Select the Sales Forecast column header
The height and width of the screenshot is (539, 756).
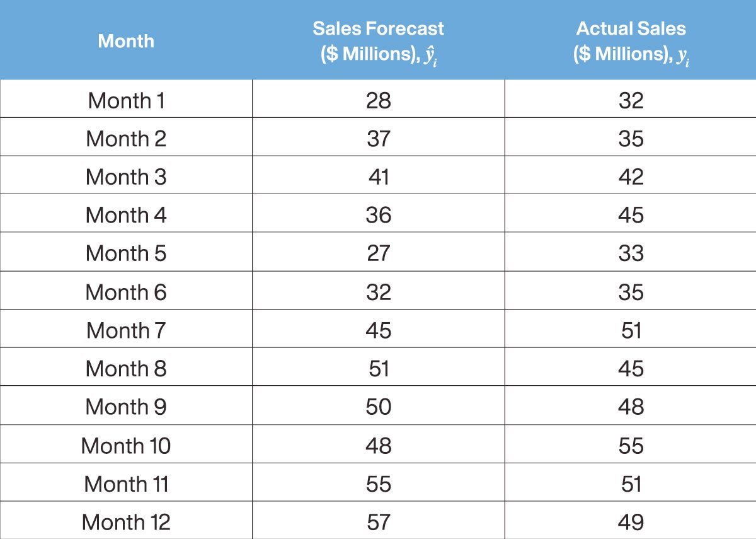[378, 42]
